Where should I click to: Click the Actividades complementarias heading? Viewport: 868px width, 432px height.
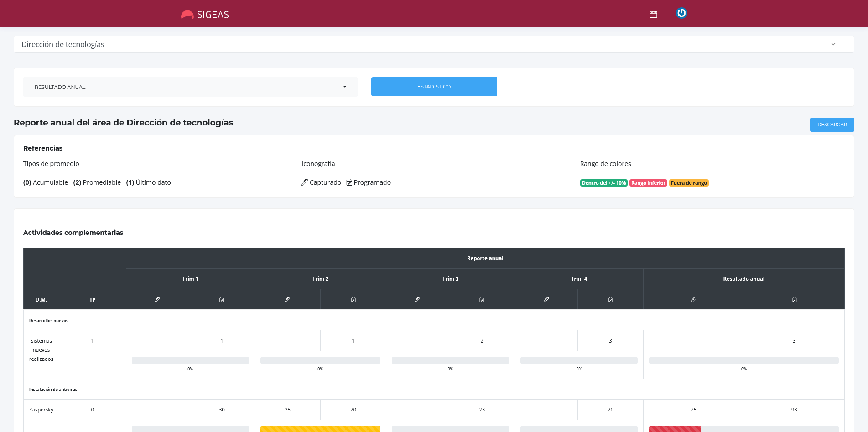73,233
